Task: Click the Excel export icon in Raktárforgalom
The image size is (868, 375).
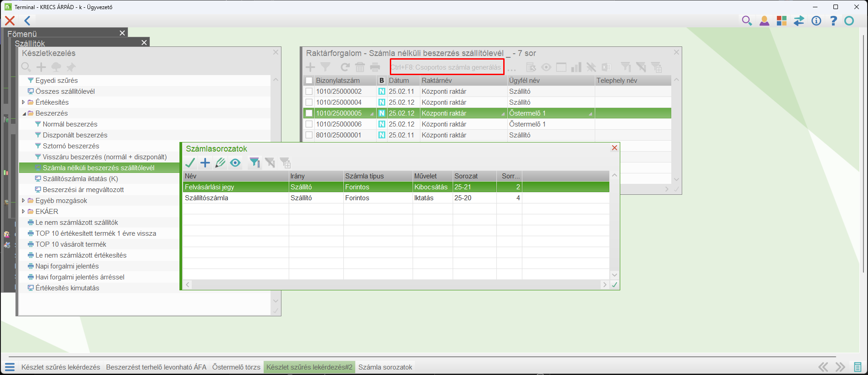Action: [x=606, y=67]
